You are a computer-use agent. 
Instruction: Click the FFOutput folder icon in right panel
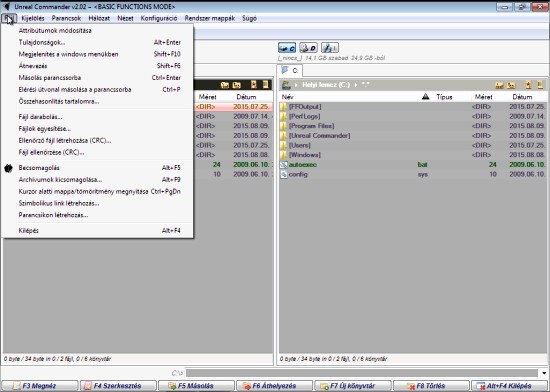tap(284, 107)
